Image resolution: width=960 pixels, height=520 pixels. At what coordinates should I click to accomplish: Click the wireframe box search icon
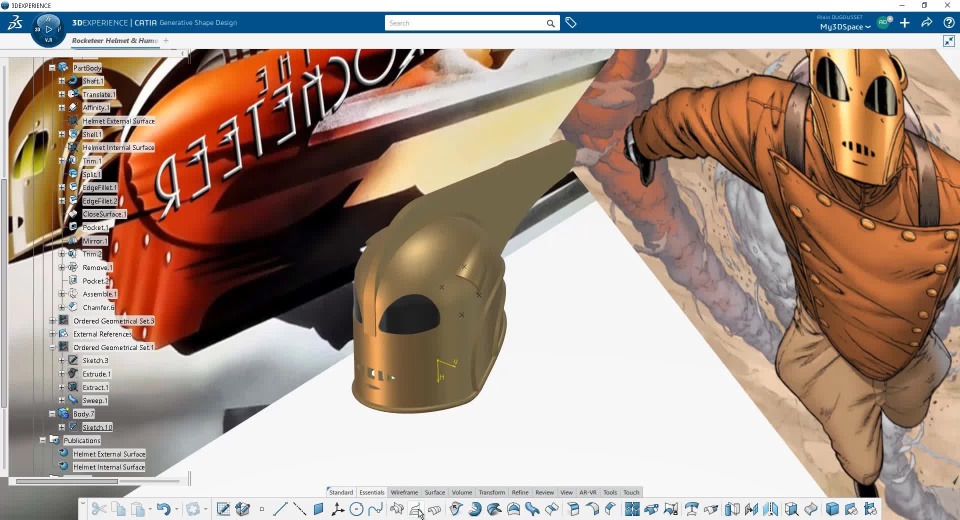pos(791,509)
